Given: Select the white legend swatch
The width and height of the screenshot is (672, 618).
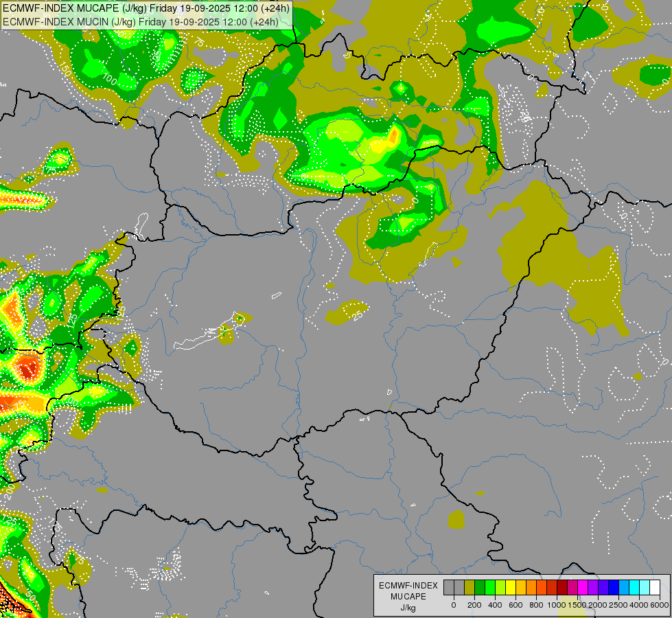Looking at the screenshot, I should click(x=656, y=587).
